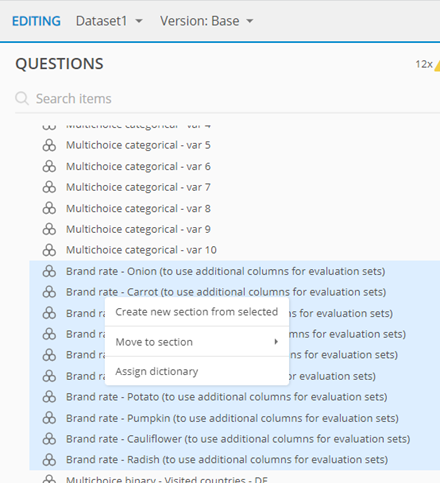Click icon next to Brand rate Onion
The image size is (440, 483).
[x=49, y=271]
